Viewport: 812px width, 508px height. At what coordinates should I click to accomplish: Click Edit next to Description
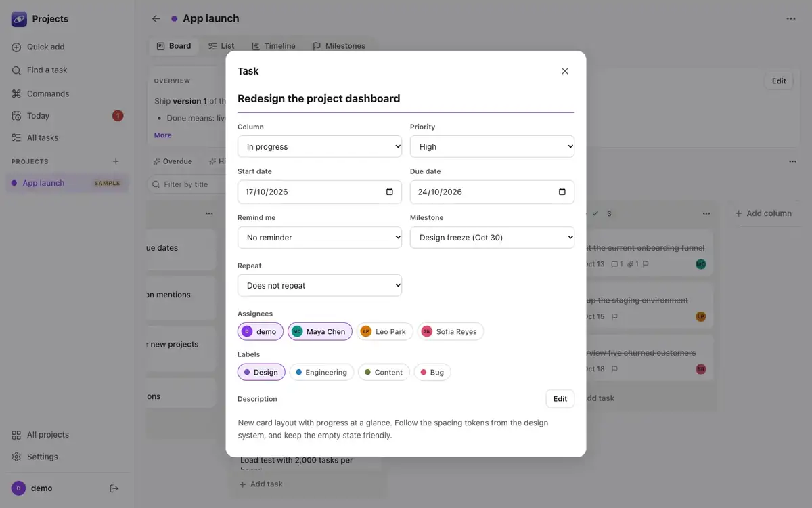pos(560,399)
